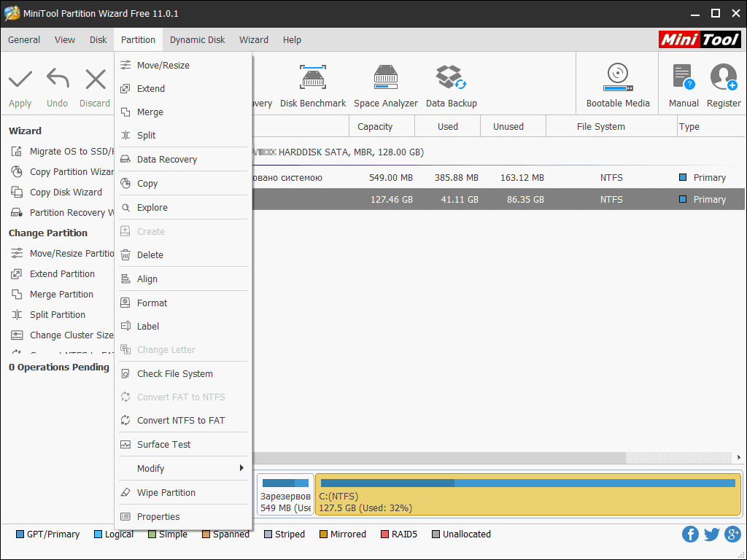Open the Facebook share icon
Screen dimensions: 747x560
690,534
